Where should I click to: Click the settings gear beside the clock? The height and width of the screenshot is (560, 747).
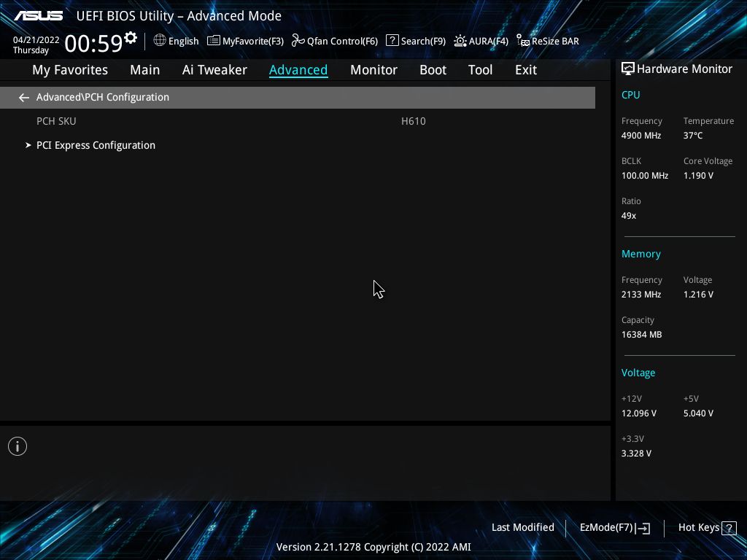click(131, 38)
